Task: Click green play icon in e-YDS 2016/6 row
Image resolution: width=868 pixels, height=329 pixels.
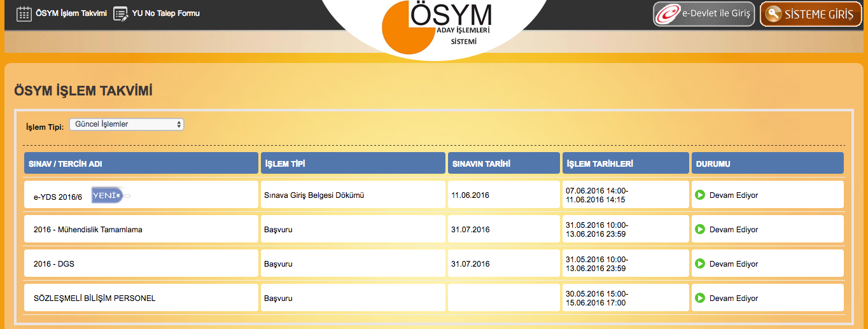Action: click(700, 195)
